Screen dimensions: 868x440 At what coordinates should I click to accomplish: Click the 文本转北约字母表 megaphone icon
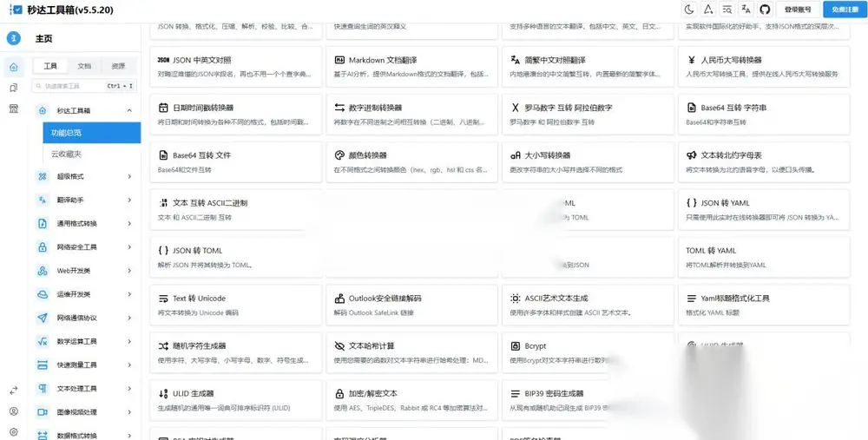(692, 155)
